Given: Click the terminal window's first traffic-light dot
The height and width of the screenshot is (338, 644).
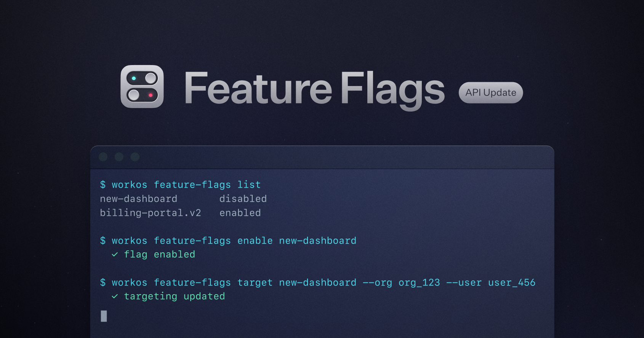Looking at the screenshot, I should 103,157.
